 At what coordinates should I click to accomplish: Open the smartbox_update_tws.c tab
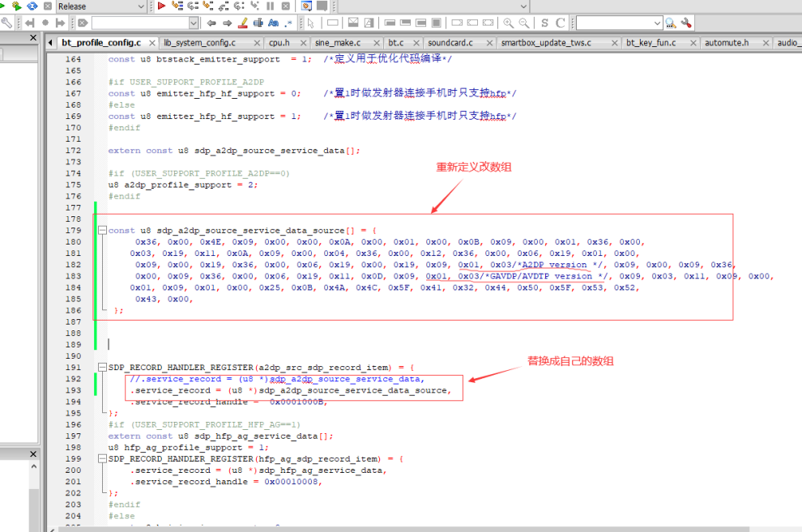[546, 43]
